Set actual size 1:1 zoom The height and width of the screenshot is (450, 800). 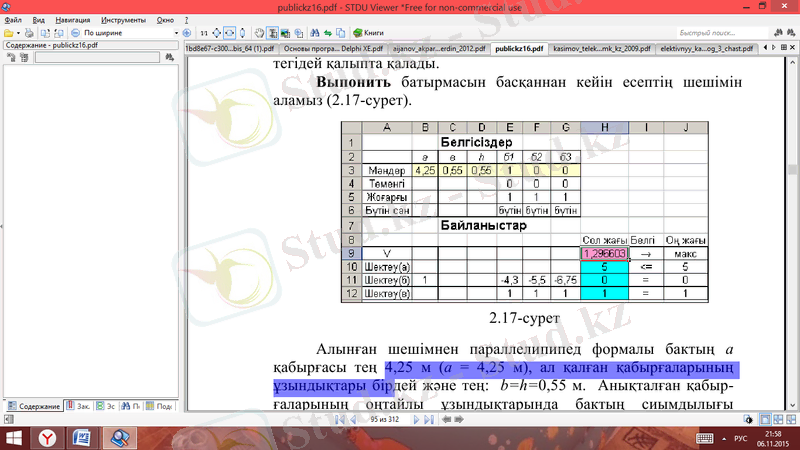[x=204, y=32]
